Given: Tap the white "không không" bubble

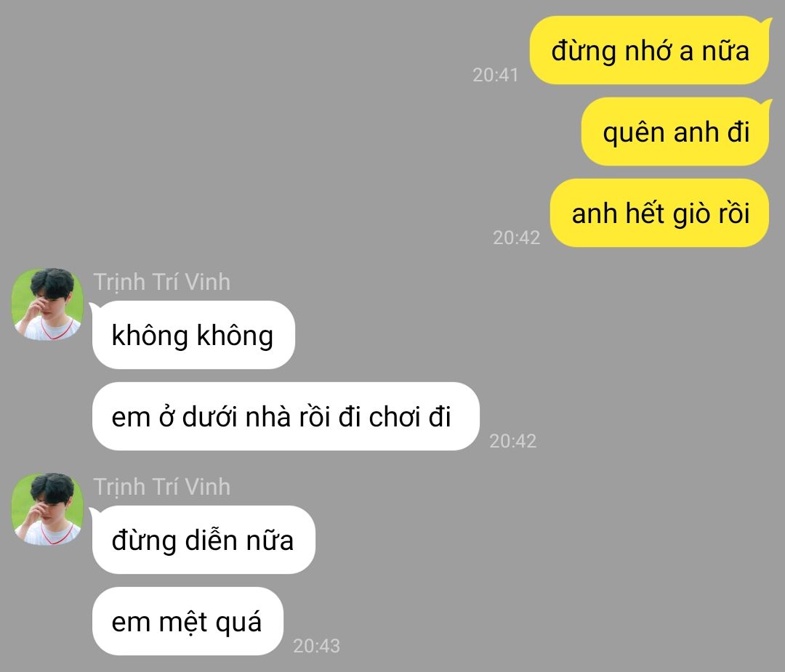Looking at the screenshot, I should [193, 335].
